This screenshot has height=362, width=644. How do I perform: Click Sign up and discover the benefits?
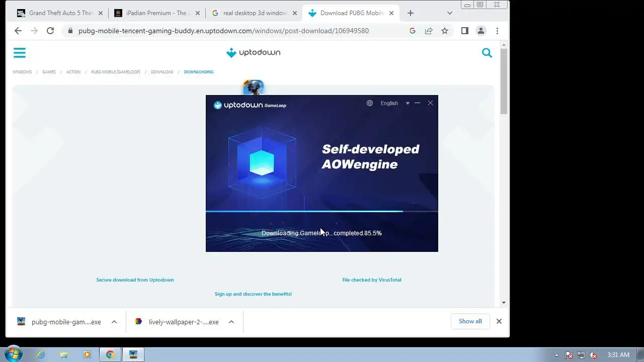click(253, 294)
